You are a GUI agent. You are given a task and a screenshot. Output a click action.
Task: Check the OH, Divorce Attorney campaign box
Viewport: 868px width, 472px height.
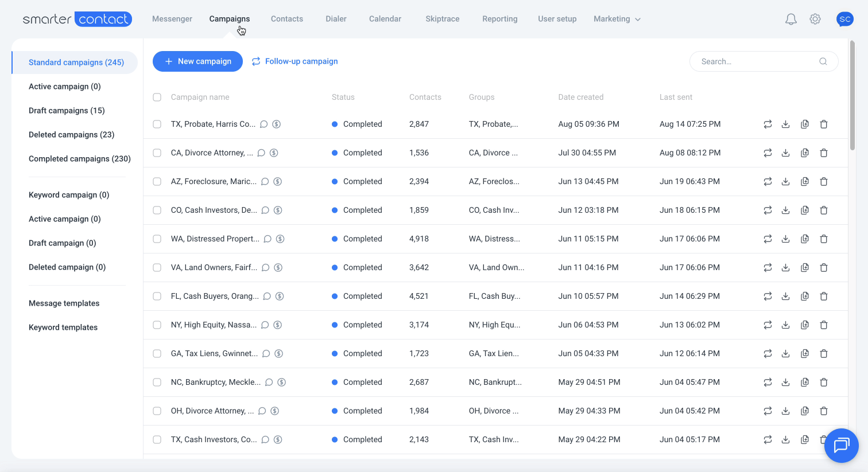[x=157, y=411]
